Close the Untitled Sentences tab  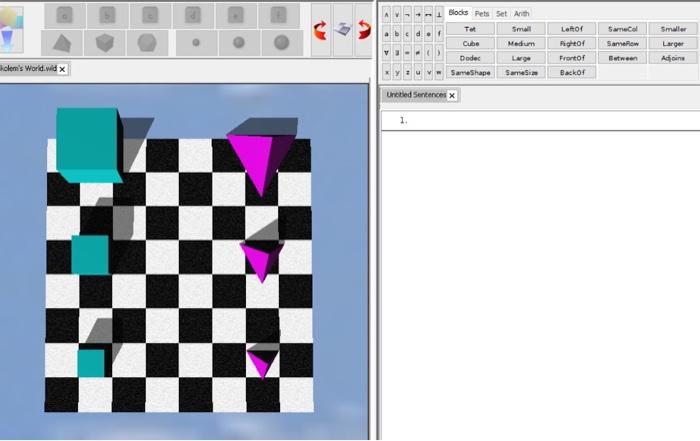(x=452, y=96)
